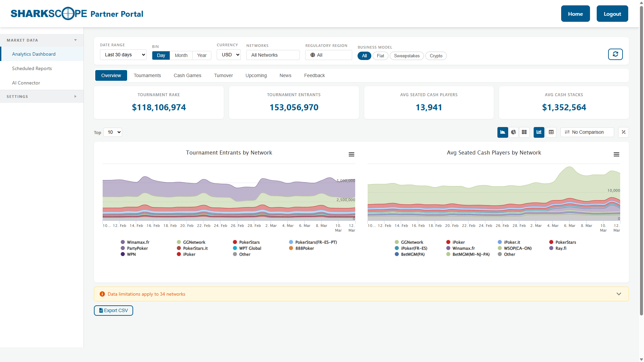Open the Overview tab
The height and width of the screenshot is (362, 644).
(x=111, y=75)
